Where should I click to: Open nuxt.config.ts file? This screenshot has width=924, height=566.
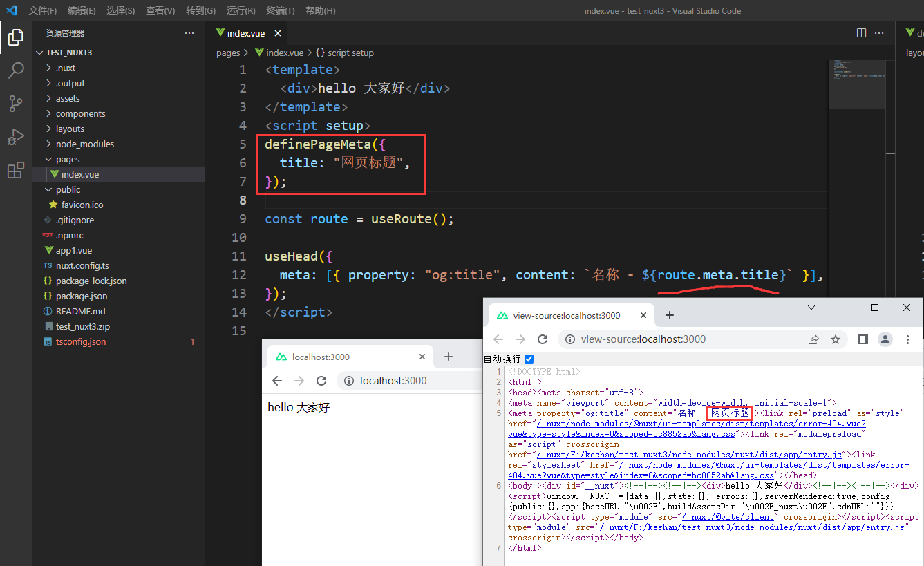pos(82,265)
